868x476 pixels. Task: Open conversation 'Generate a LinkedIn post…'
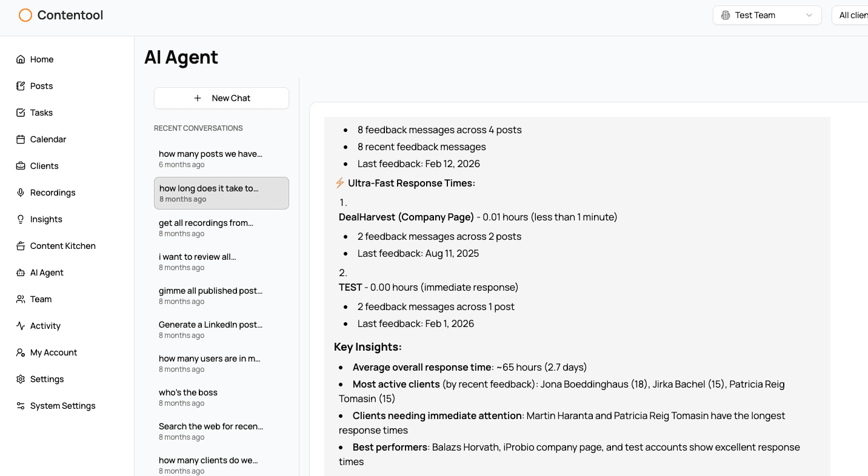coord(221,329)
